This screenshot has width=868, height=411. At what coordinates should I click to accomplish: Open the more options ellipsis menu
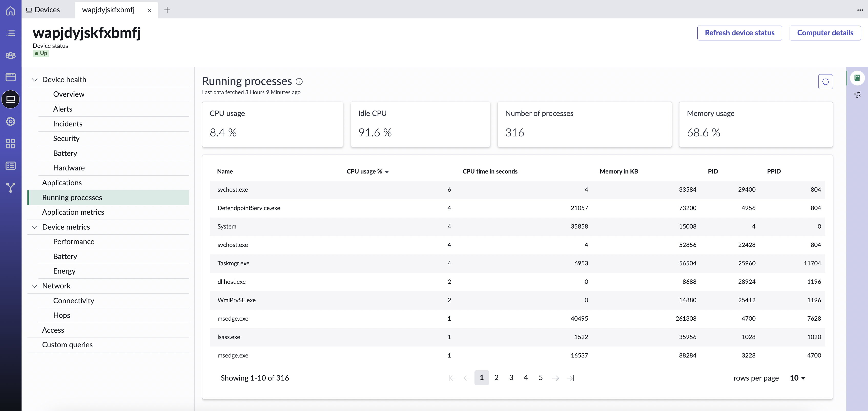[860, 10]
